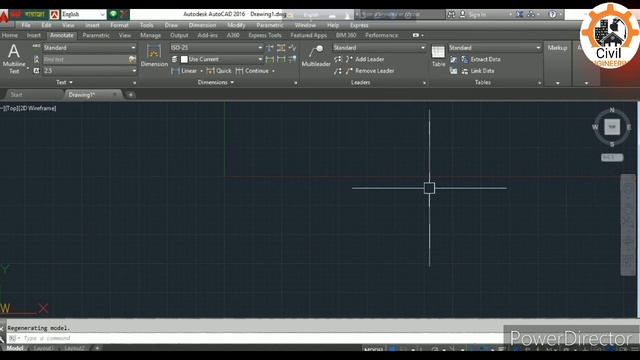640x360 pixels.
Task: Open the BIM 360 ribbon tab
Action: [345, 36]
